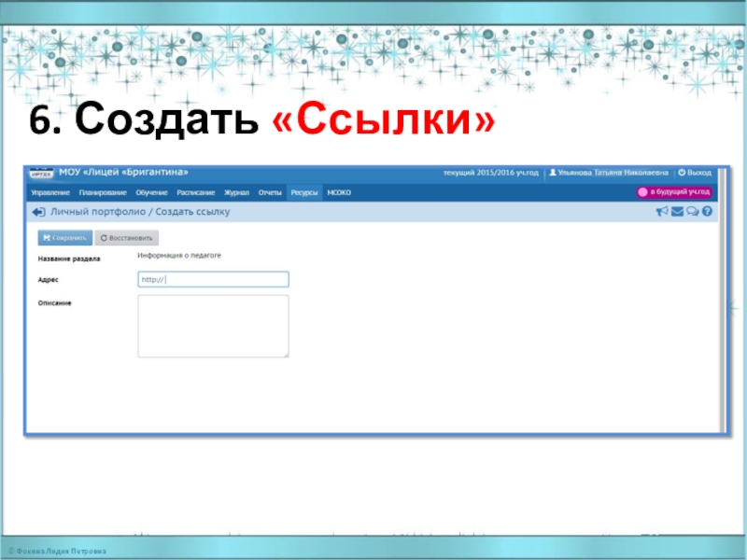Click the Информация о педагоге text
Screen dimensions: 747x560
coord(179,256)
